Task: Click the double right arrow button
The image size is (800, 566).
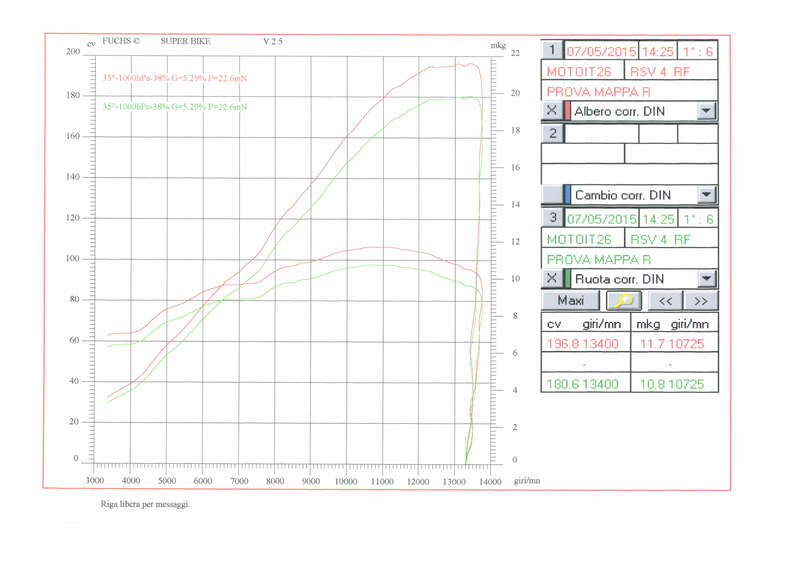Action: coord(701,300)
